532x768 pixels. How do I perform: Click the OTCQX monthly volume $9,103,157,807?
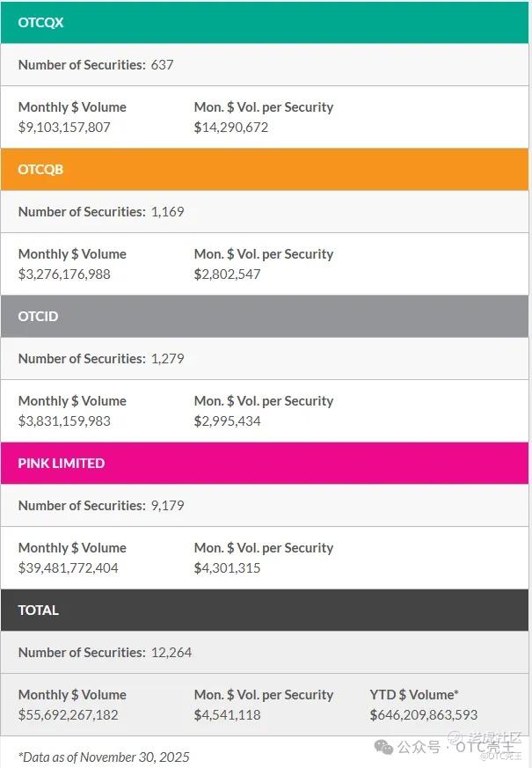tap(64, 127)
